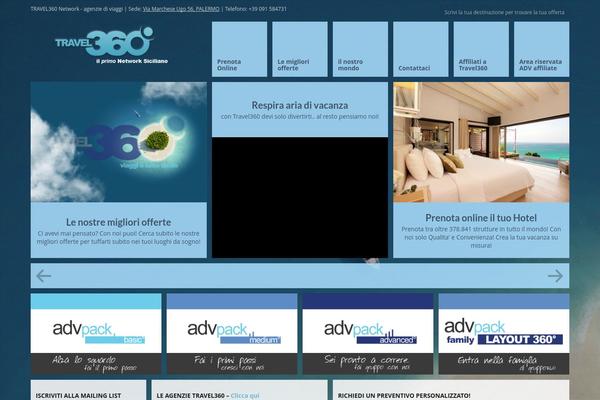600x400 pixels.
Task: Open the island 360 promo image
Action: 119,142
